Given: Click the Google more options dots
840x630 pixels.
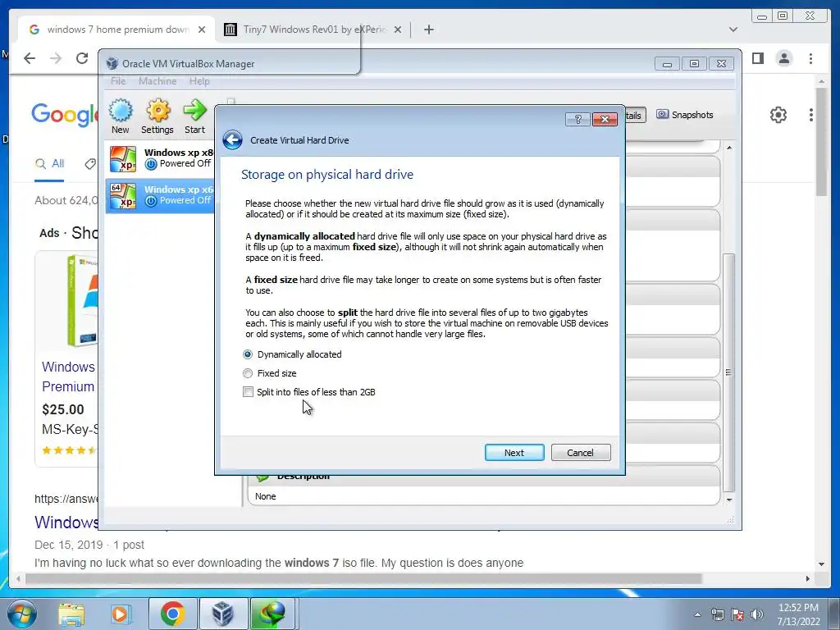Looking at the screenshot, I should (811, 115).
